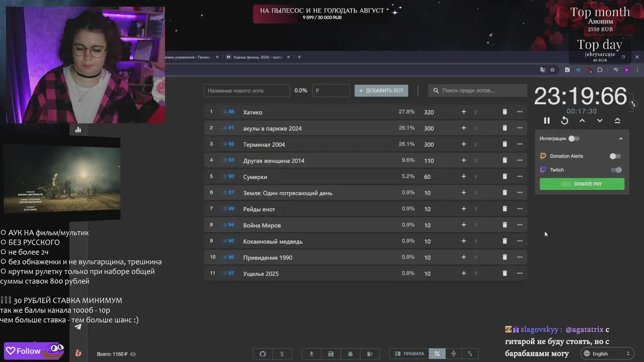
Task: Click the bar chart icon above video preview
Action: (x=78, y=130)
